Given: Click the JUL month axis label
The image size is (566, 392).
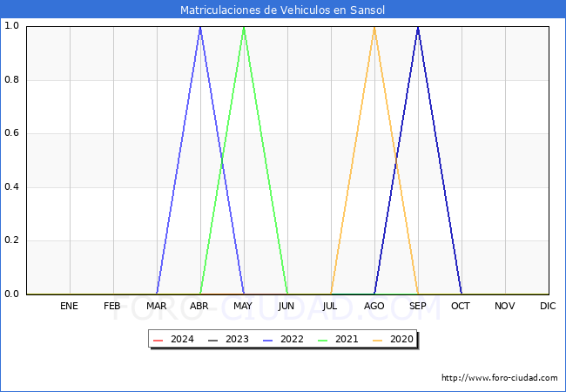Looking at the screenshot, I should pyautogui.click(x=330, y=306).
